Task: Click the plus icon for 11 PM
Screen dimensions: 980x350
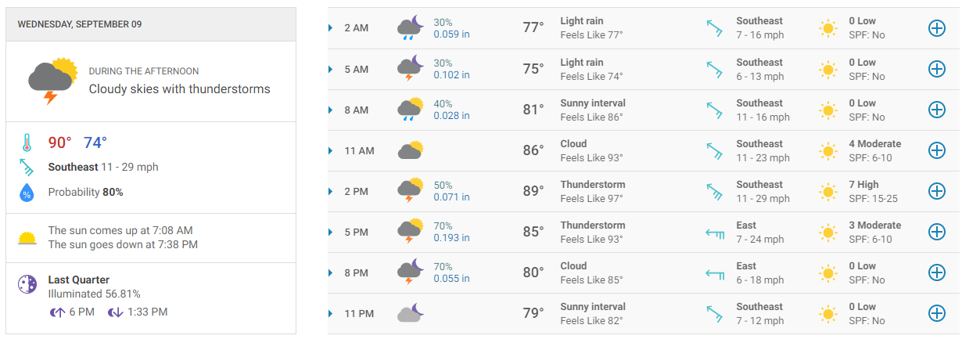Action: coord(936,313)
